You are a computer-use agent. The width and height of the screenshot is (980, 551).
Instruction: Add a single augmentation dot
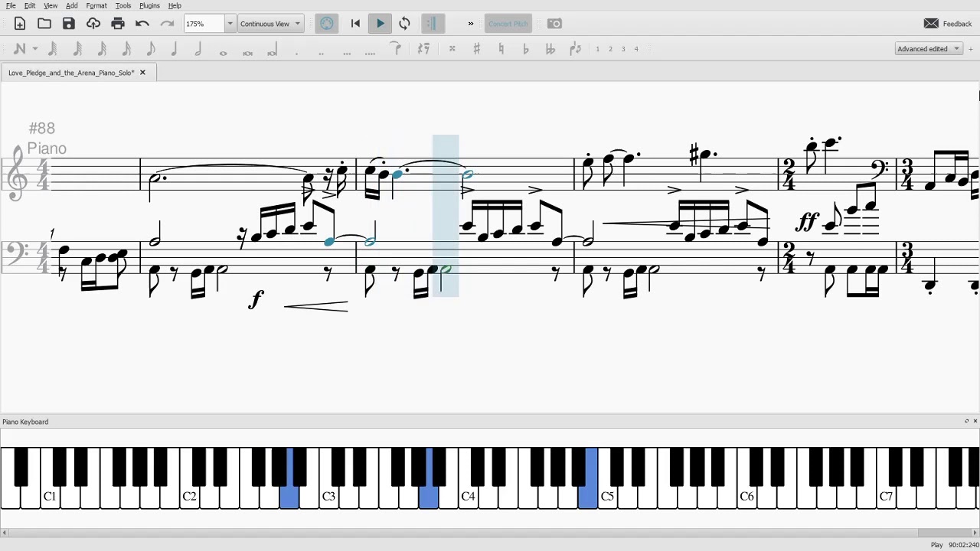coord(296,52)
